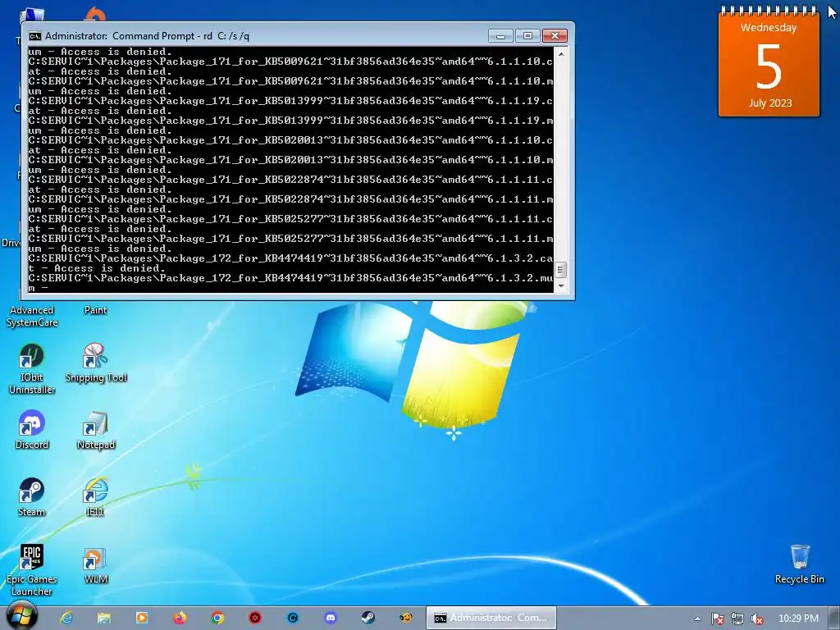Select the Discord desktop shortcut
This screenshot has height=630, width=840.
32,430
